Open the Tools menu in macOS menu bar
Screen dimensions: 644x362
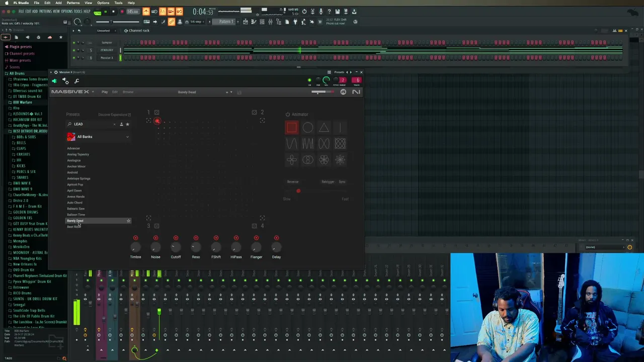(x=118, y=3)
